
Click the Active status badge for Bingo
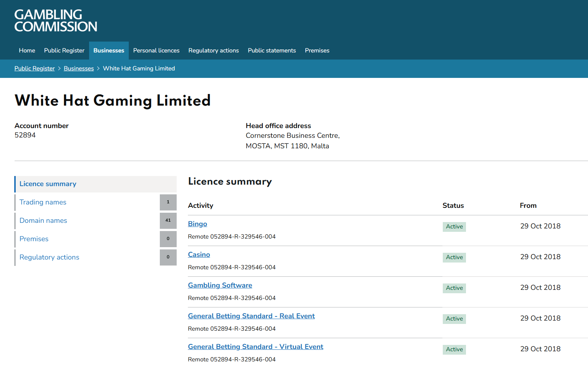point(454,227)
